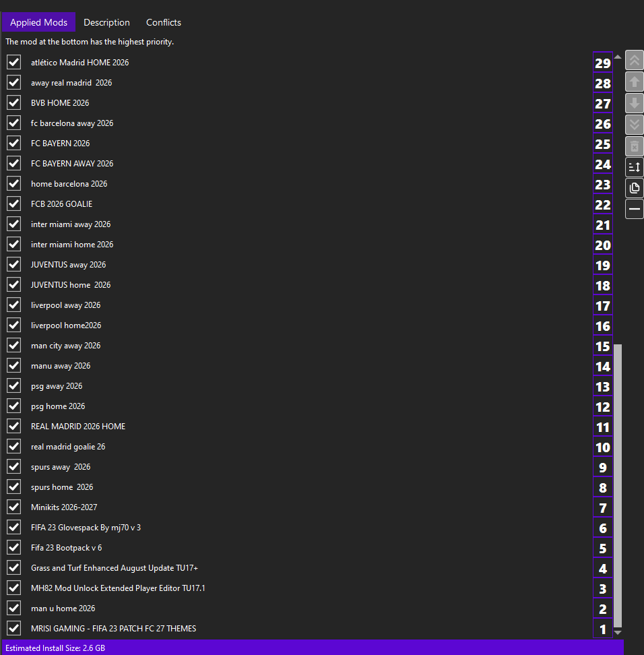Click the copy mod list icon

[x=634, y=188]
